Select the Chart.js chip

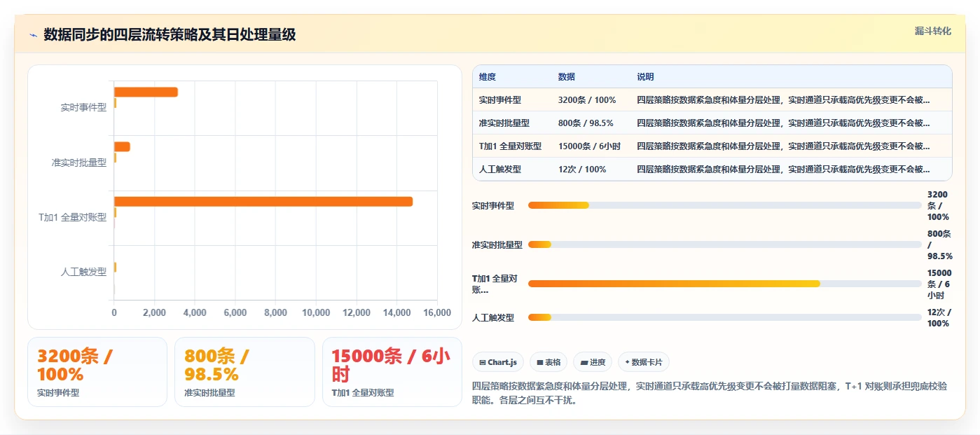click(498, 362)
